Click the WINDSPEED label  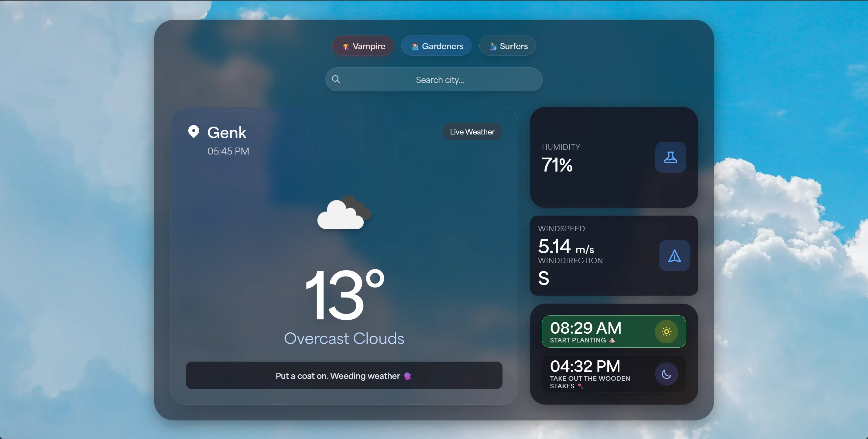coord(561,229)
